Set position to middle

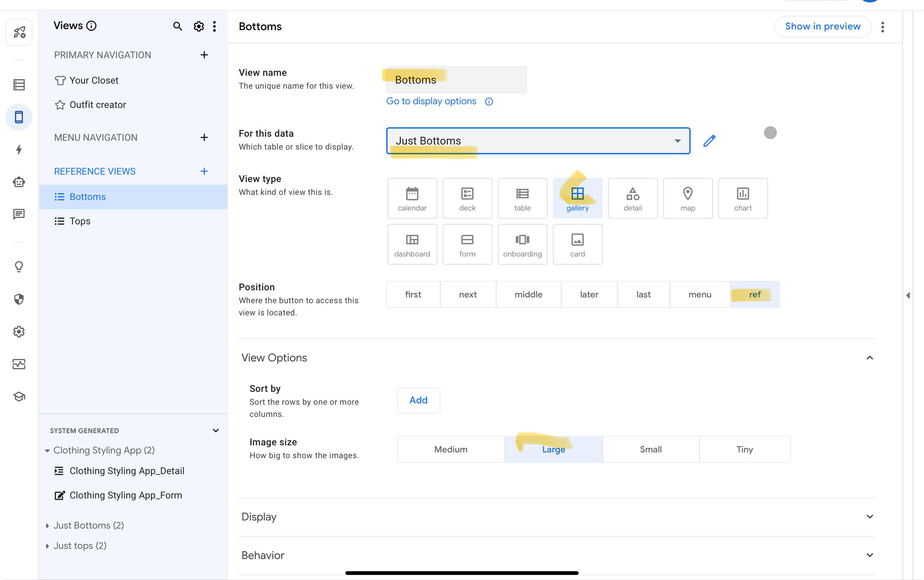coord(528,294)
